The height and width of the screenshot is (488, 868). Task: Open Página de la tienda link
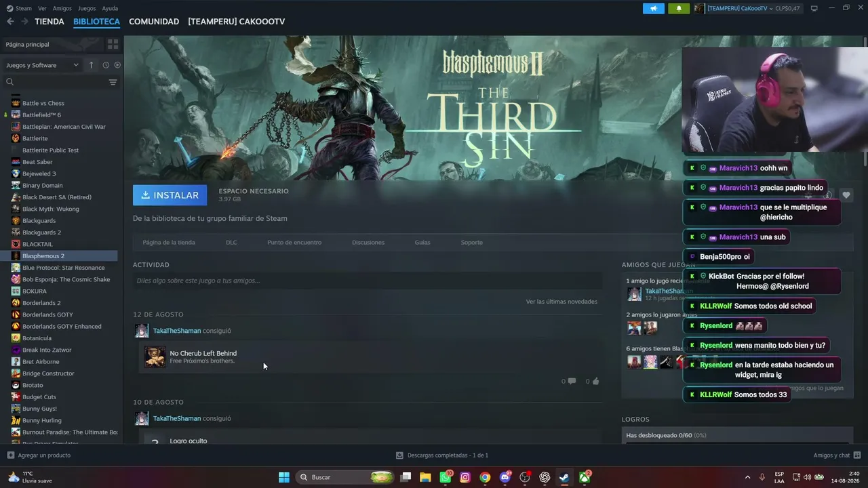[169, 242]
